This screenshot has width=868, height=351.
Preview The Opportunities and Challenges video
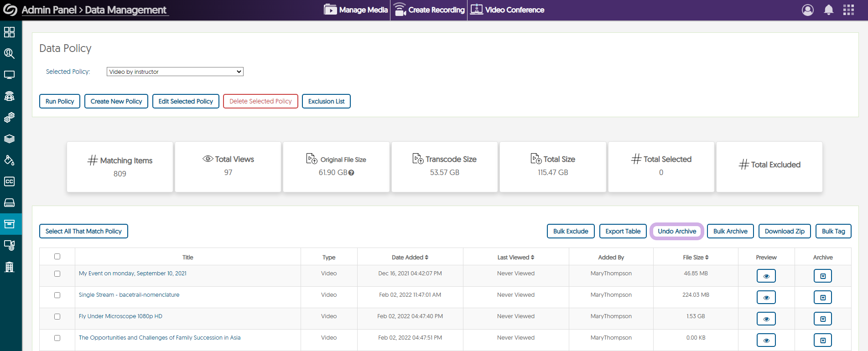coord(766,340)
